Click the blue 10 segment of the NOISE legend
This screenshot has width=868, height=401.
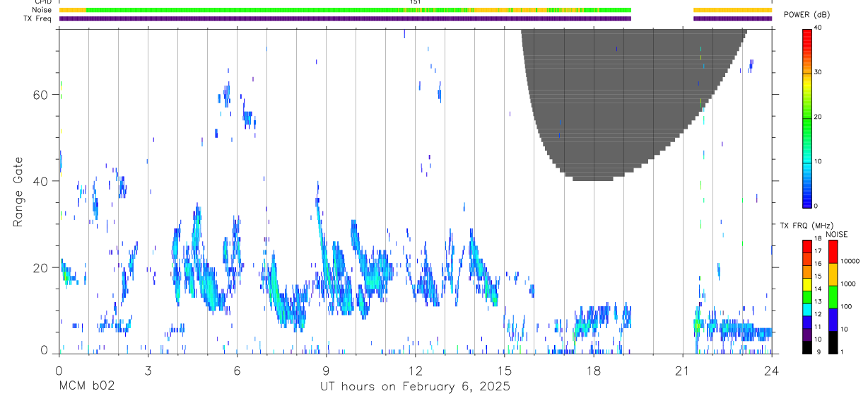(833, 320)
